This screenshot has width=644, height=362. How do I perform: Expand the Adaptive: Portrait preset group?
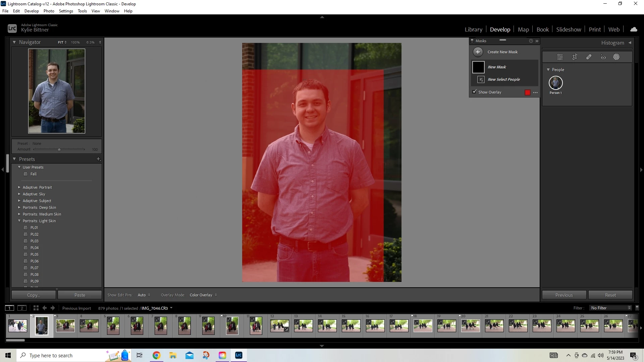[19, 187]
